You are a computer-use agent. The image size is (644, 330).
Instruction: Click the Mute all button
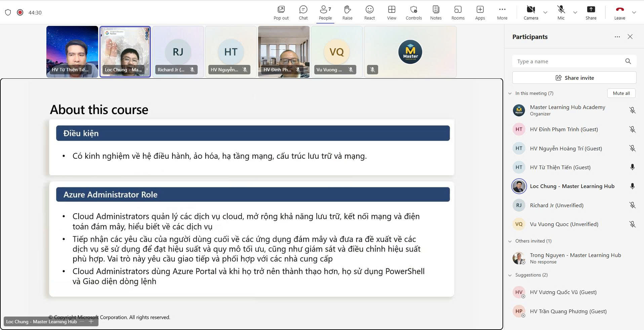[621, 93]
